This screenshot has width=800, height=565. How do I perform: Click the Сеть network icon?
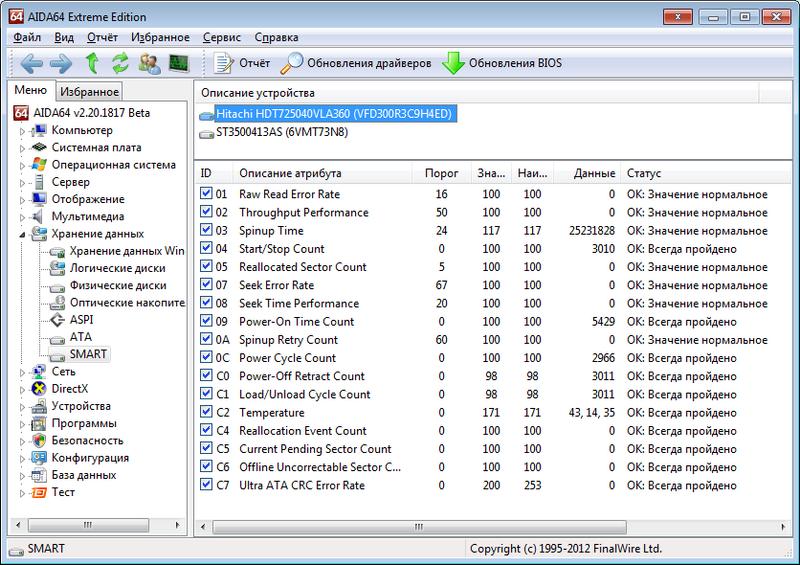[x=39, y=372]
